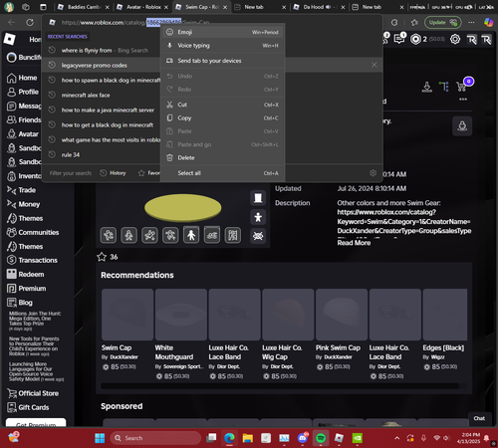Open Profile in the sidebar
Image resolution: width=498 pixels, height=448 pixels.
(23, 92)
